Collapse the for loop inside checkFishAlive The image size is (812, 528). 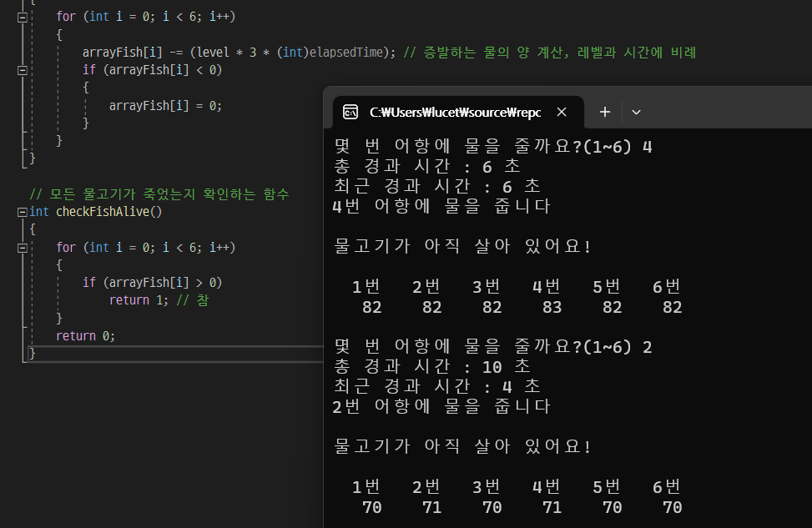(23, 248)
